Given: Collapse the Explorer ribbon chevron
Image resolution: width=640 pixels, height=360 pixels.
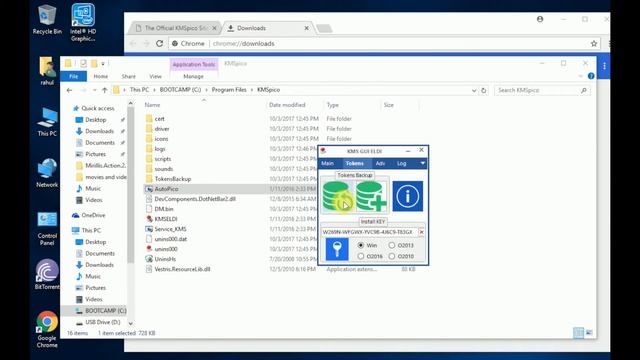Looking at the screenshot, I should (x=581, y=76).
